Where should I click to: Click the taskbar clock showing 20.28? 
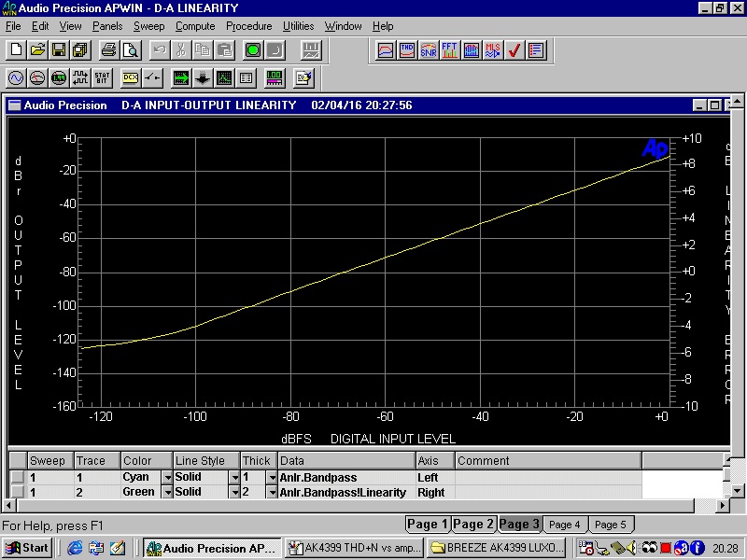pos(726,548)
